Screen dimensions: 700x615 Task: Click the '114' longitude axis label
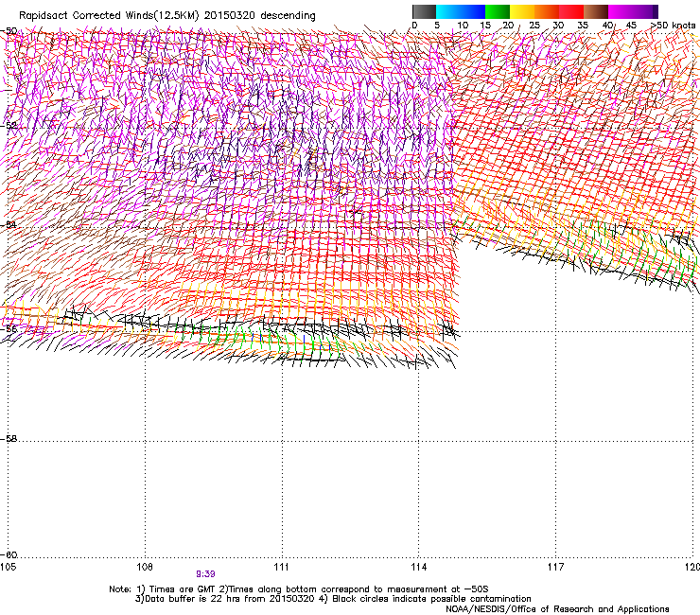point(419,567)
